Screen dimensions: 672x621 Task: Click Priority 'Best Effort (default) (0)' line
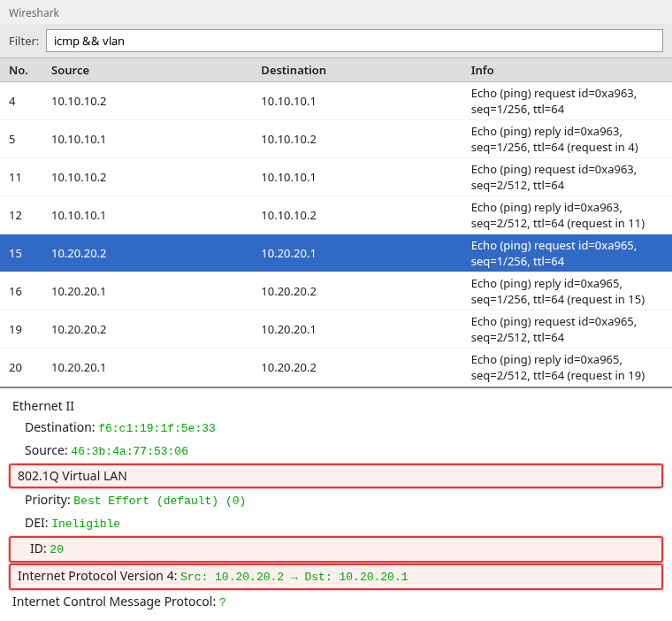point(135,501)
